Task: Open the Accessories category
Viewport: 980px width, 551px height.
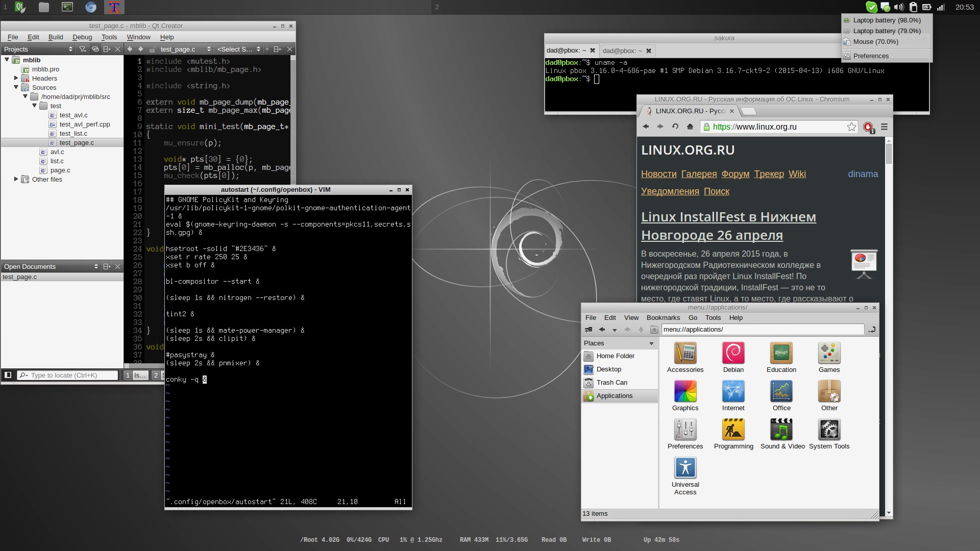Action: click(x=685, y=358)
